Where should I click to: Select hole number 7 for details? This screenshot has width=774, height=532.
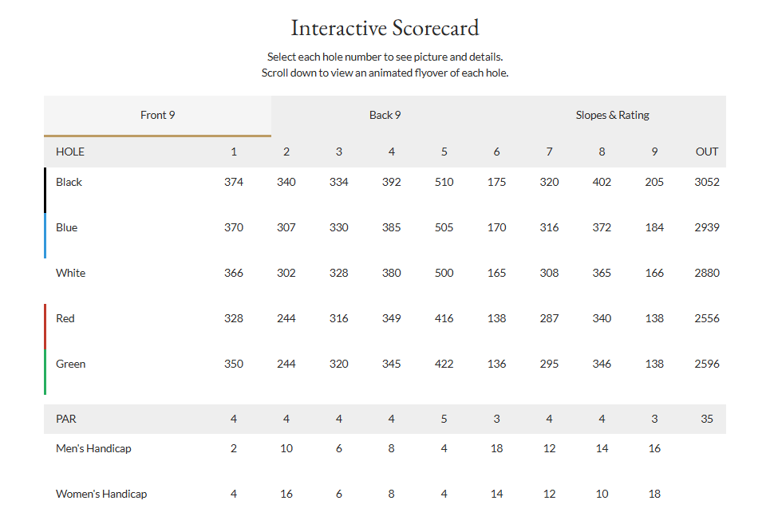549,152
